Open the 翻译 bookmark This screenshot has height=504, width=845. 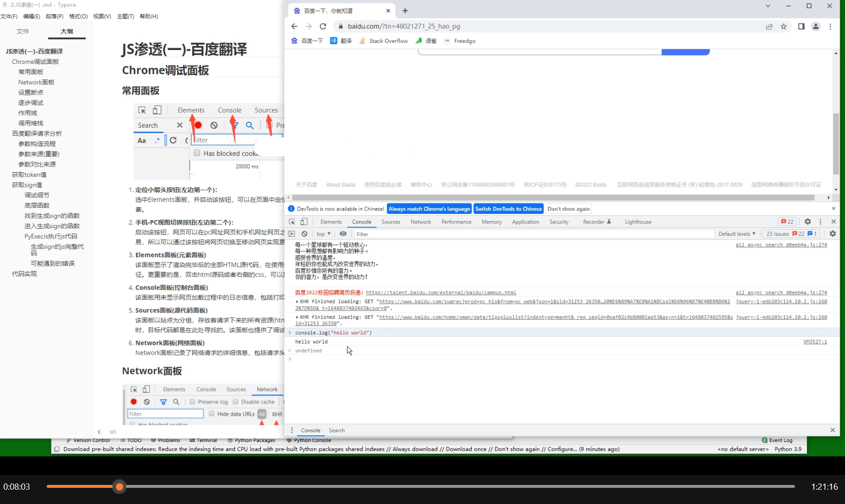(341, 41)
